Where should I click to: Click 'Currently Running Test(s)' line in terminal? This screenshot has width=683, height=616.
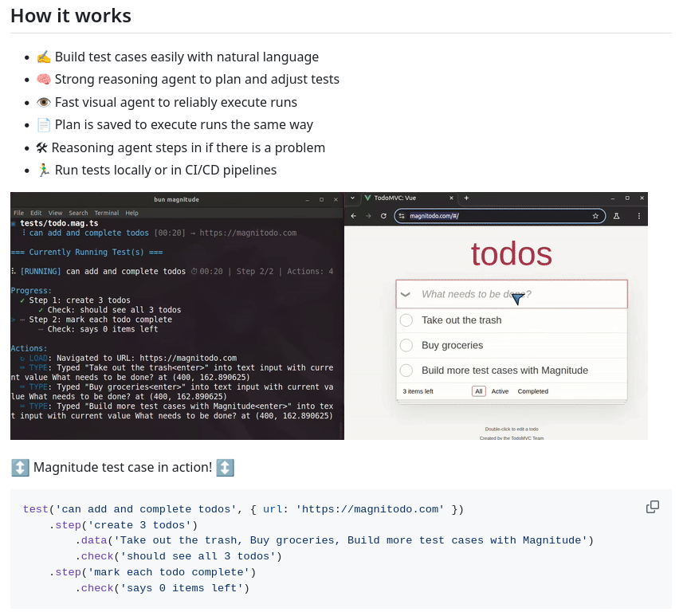pyautogui.click(x=87, y=253)
